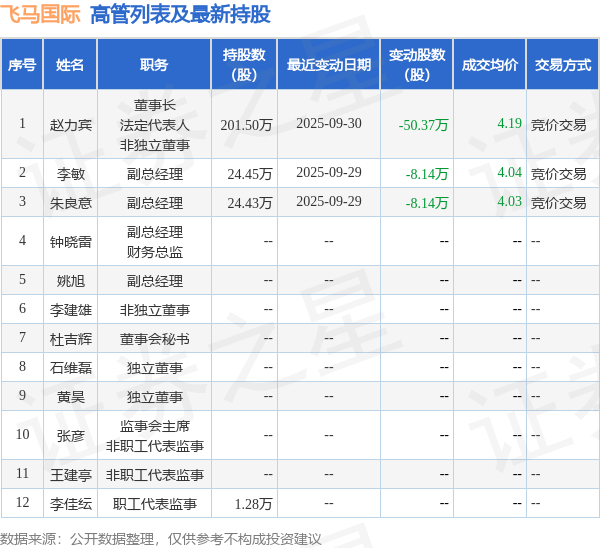Select the 姓名 column header
The width and height of the screenshot is (600, 548).
(x=70, y=65)
